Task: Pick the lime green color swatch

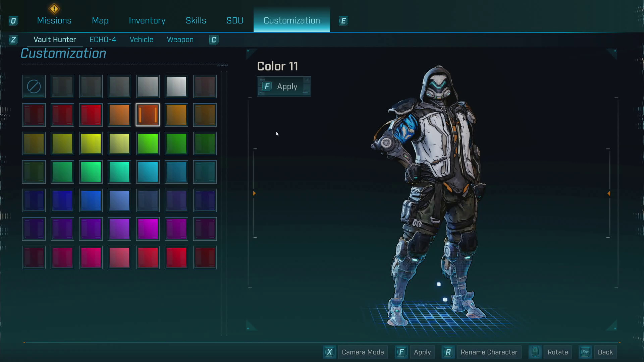Action: pos(148,143)
